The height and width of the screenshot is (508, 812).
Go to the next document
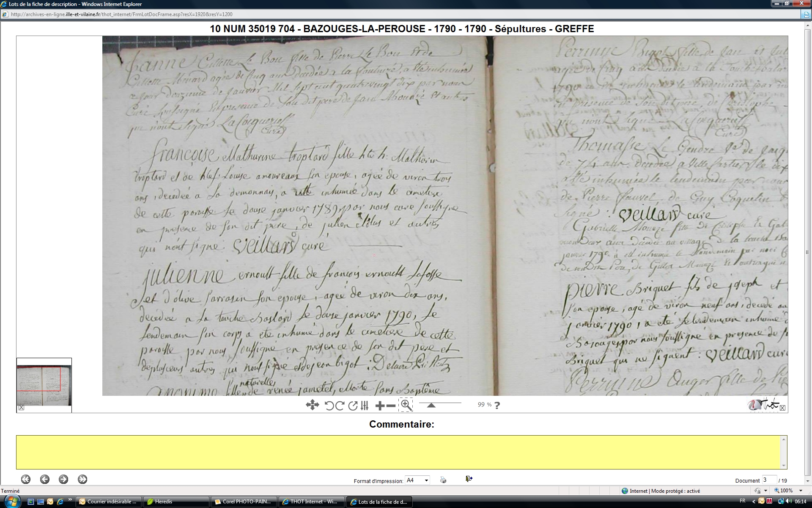[x=63, y=479]
